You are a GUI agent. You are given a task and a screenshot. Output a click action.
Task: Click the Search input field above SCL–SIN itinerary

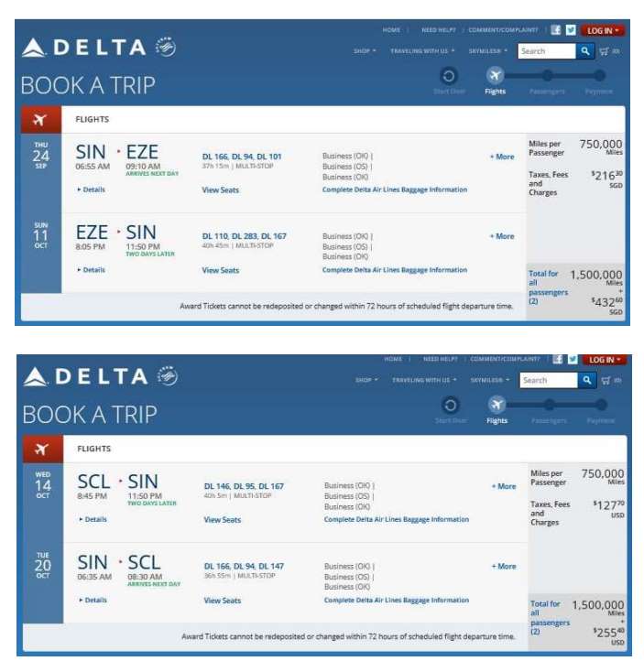(x=548, y=380)
